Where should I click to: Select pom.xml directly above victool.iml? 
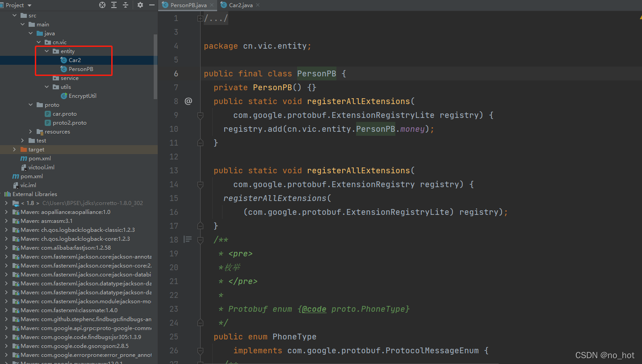(40, 159)
